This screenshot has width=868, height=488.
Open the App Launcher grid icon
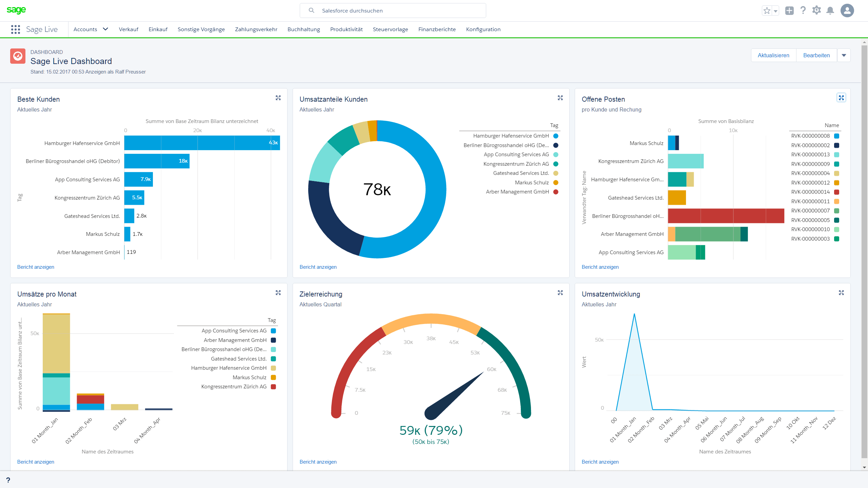pyautogui.click(x=15, y=29)
